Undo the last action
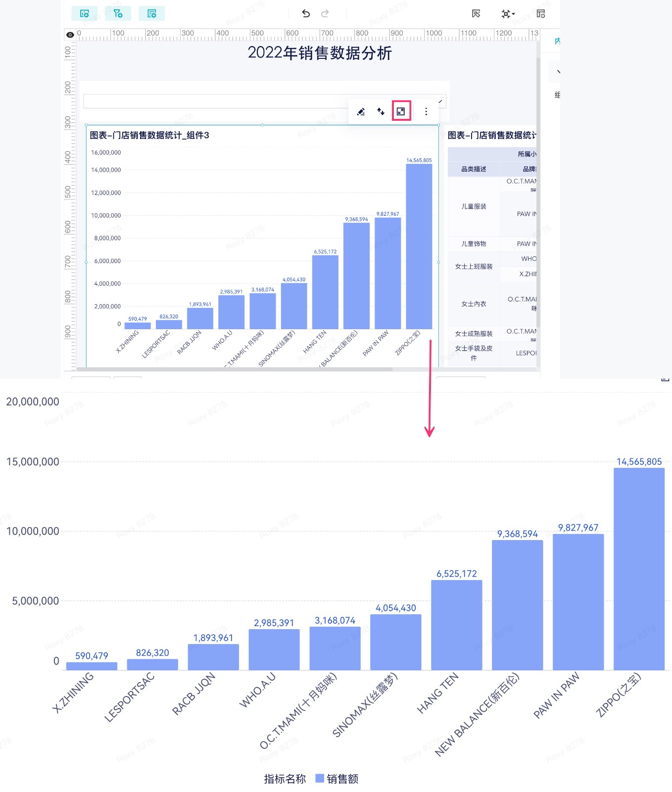This screenshot has width=672, height=792. tap(306, 13)
